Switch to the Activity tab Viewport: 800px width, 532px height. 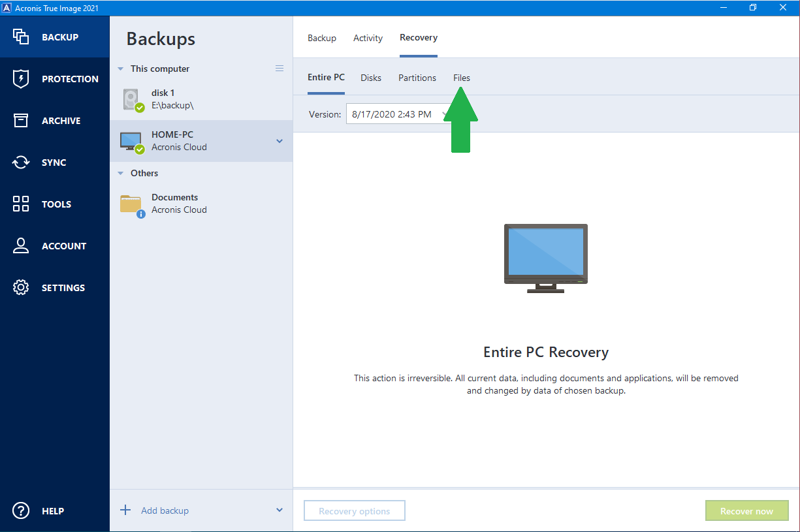(368, 38)
